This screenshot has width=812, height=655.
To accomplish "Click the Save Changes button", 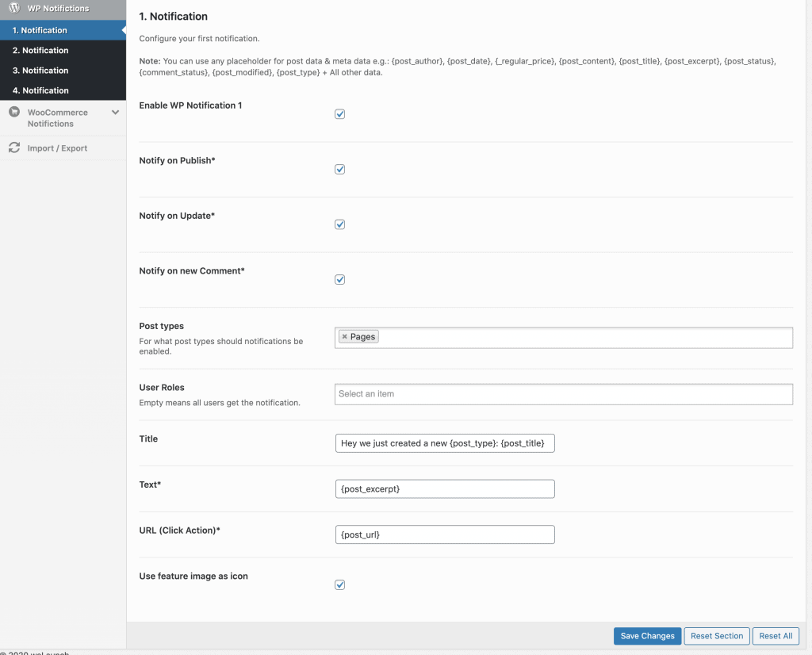I will point(647,635).
